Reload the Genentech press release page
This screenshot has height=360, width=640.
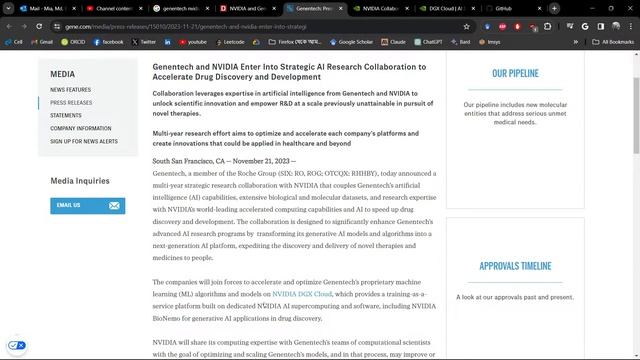39,27
